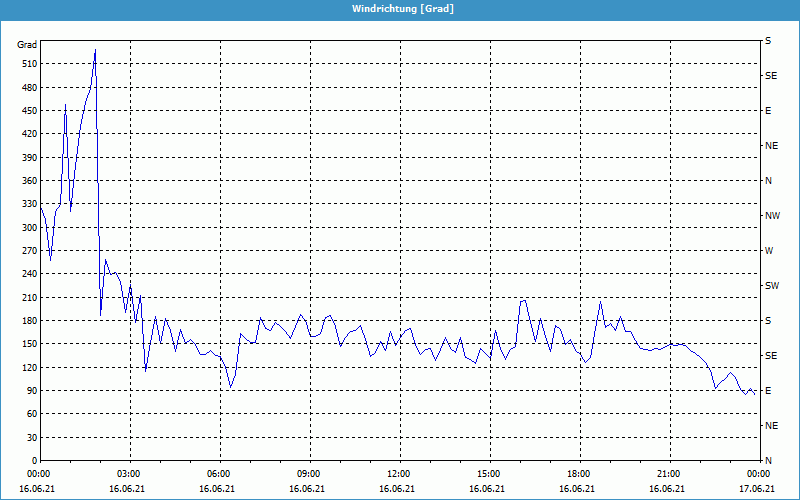The image size is (800, 500).
Task: Click the Grad unit label above the y-axis
Action: pyautogui.click(x=27, y=45)
